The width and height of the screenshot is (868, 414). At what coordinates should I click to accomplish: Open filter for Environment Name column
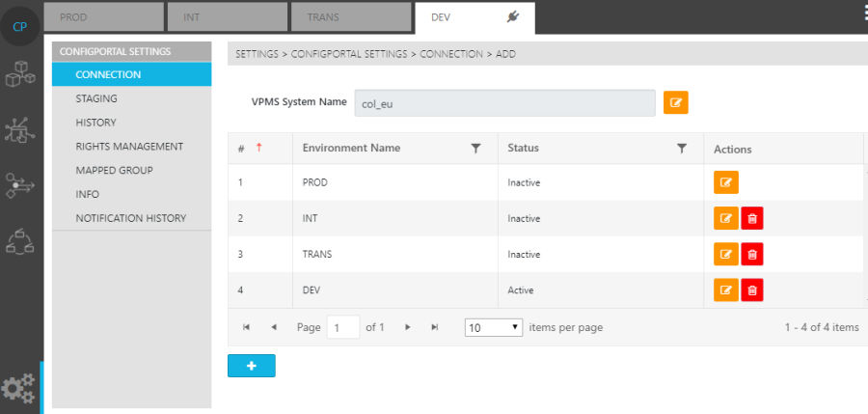click(475, 149)
